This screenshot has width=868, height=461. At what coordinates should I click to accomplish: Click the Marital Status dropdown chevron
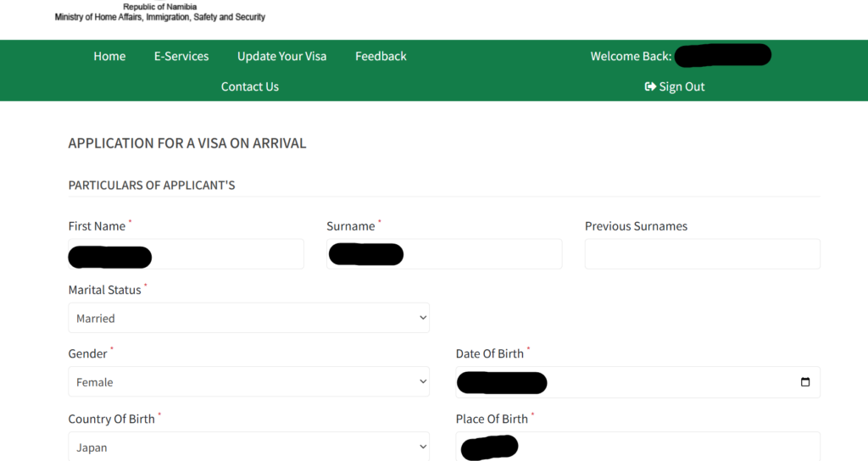tap(423, 319)
